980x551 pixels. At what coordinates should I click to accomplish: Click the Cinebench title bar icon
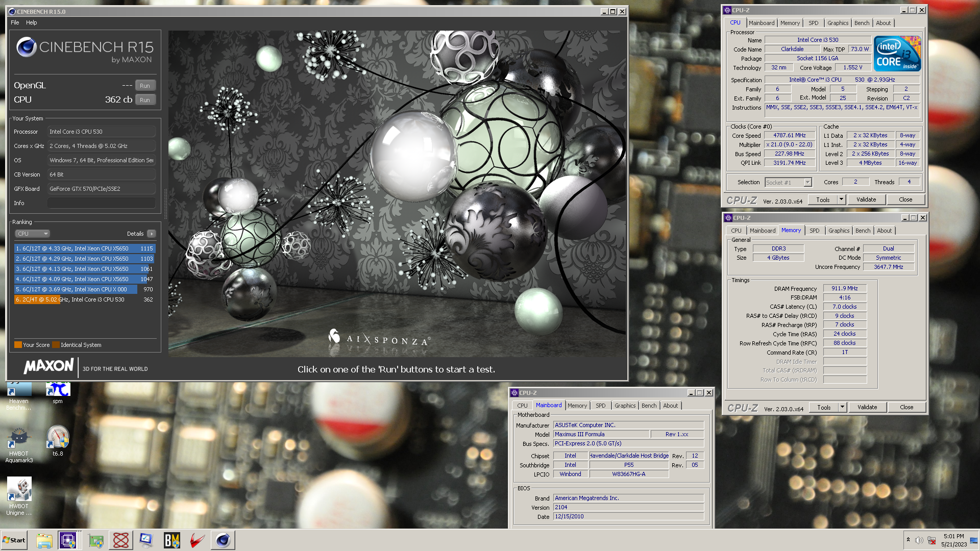12,12
